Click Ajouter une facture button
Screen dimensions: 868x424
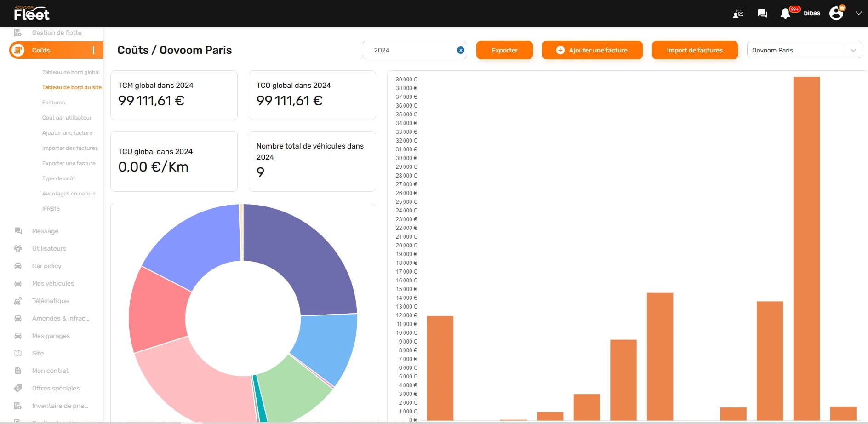(x=592, y=50)
